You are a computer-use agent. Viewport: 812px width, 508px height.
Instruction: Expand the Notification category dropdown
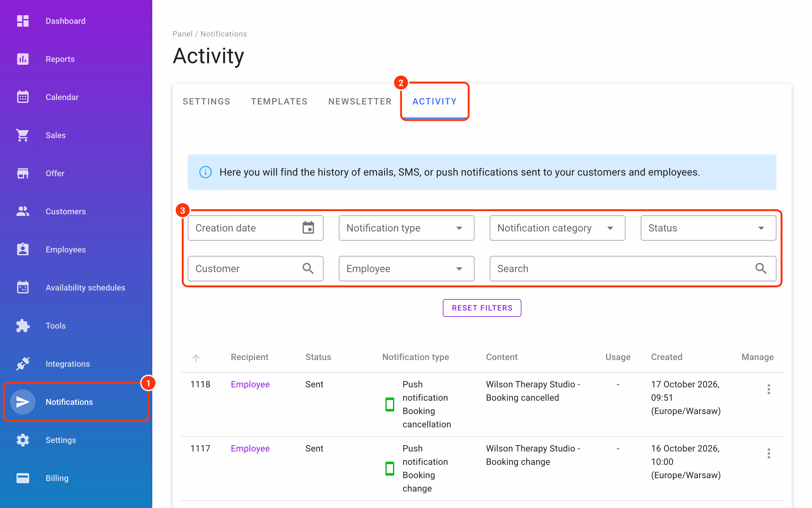(x=557, y=228)
